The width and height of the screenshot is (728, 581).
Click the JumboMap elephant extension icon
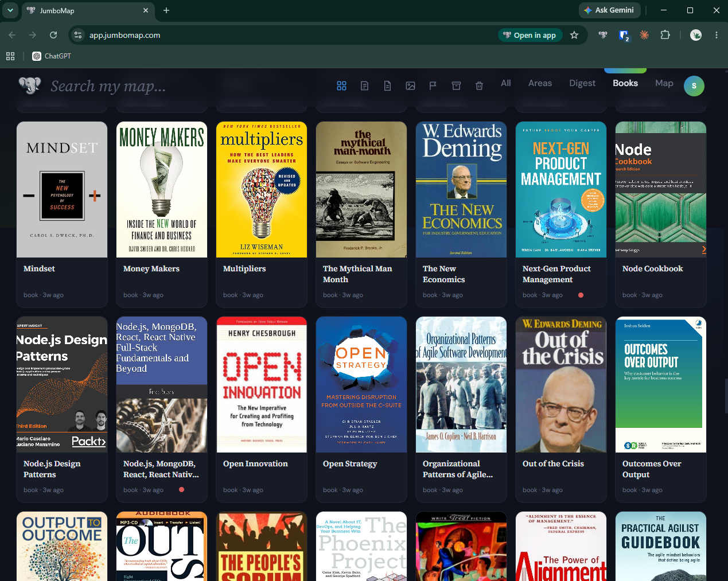tap(603, 35)
